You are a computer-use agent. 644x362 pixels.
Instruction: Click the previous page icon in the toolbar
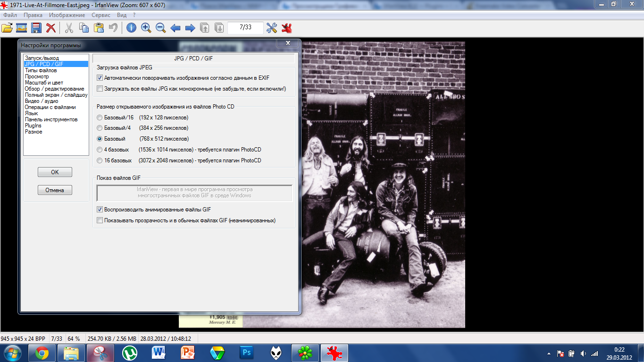coord(205,28)
